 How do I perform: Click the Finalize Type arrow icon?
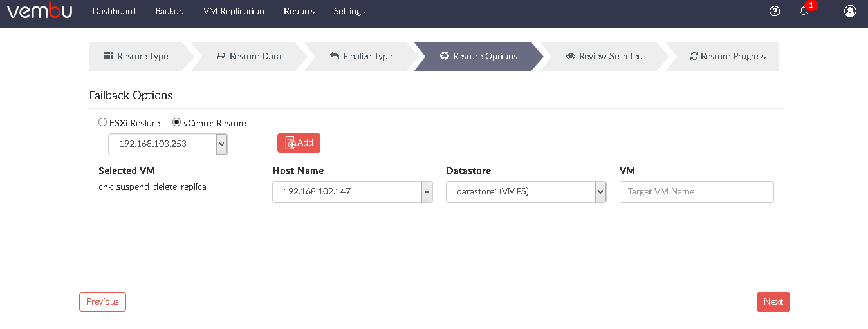[x=335, y=56]
